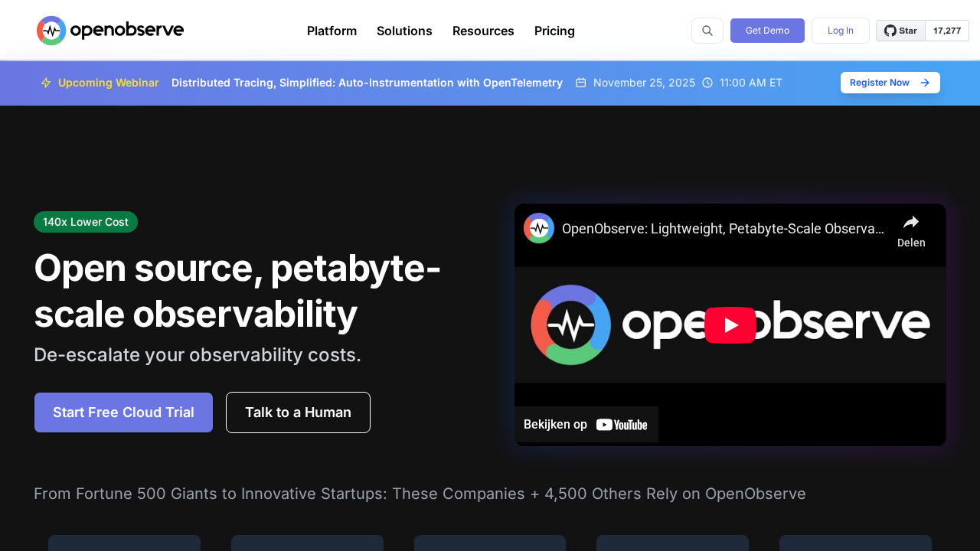
Task: Select Pricing in the navigation bar
Action: pos(554,31)
